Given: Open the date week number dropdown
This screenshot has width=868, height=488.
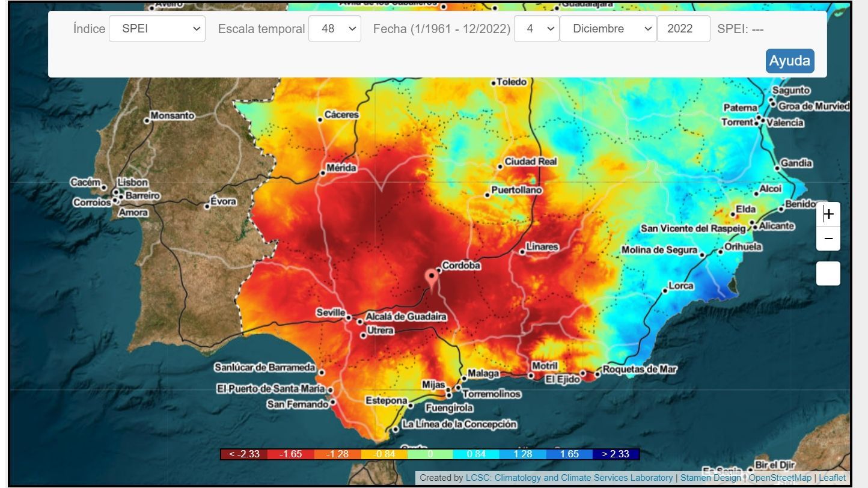Looking at the screenshot, I should [536, 29].
